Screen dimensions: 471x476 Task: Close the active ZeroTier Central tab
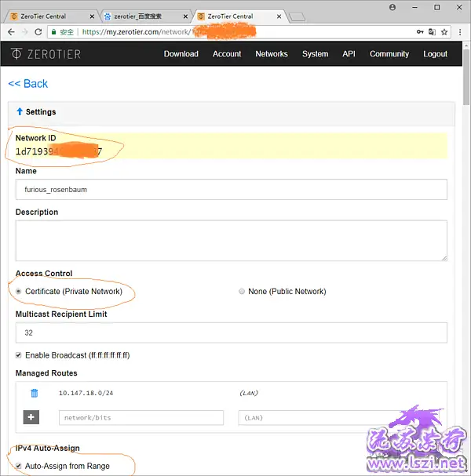(x=279, y=16)
